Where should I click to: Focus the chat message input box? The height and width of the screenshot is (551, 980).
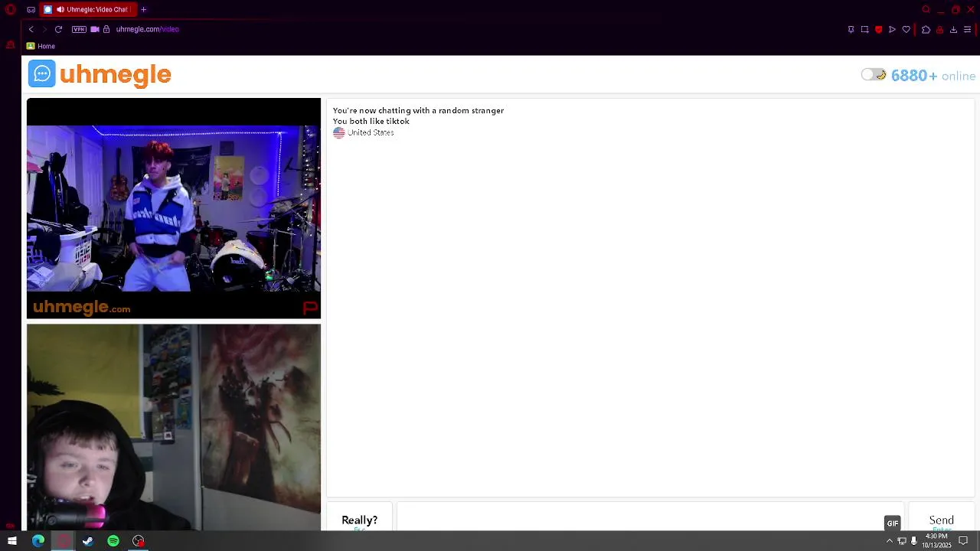[x=650, y=517]
